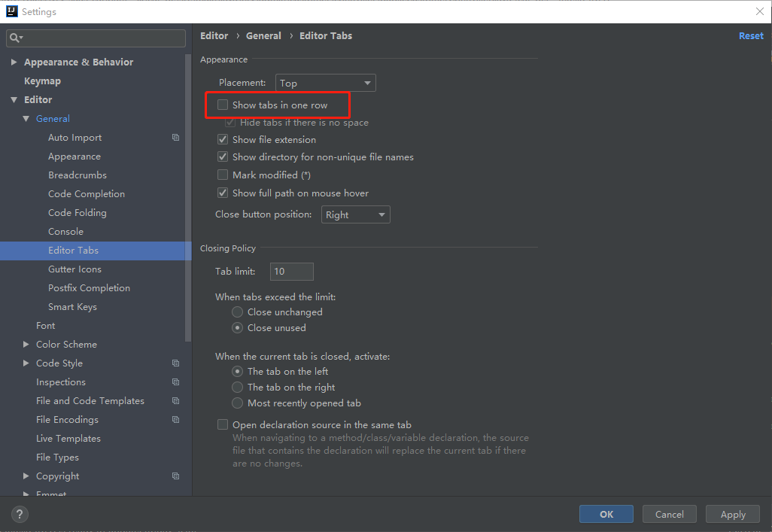Image resolution: width=772 pixels, height=532 pixels.
Task: Open Gutter Icons settings page
Action: [74, 269]
